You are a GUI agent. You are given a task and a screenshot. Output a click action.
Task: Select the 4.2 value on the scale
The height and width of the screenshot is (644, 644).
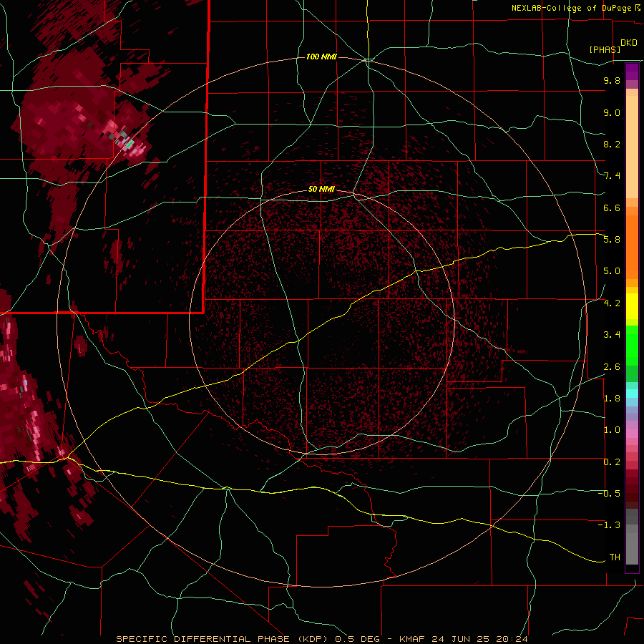(x=612, y=303)
